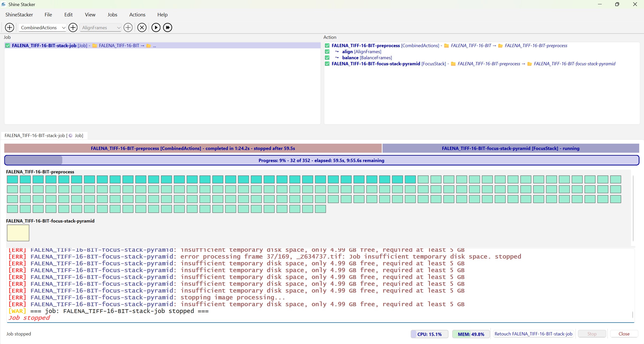Click the add job plus icon
The height and width of the screenshot is (344, 644).
pyautogui.click(x=10, y=27)
